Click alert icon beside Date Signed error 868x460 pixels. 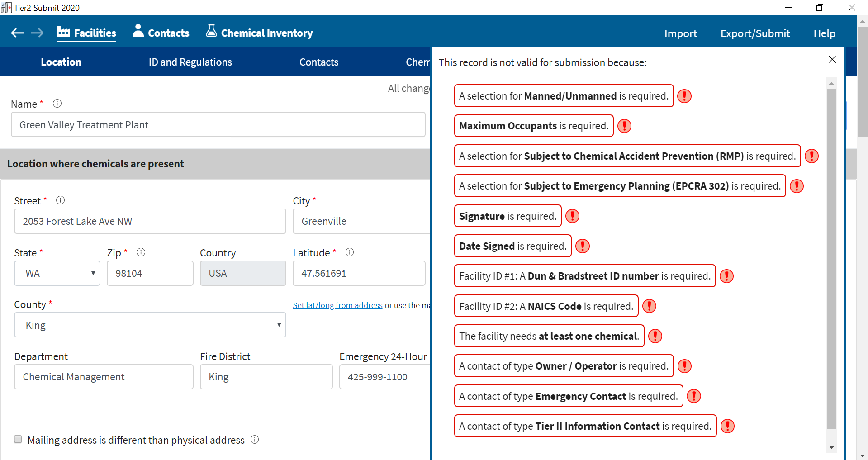coord(582,246)
